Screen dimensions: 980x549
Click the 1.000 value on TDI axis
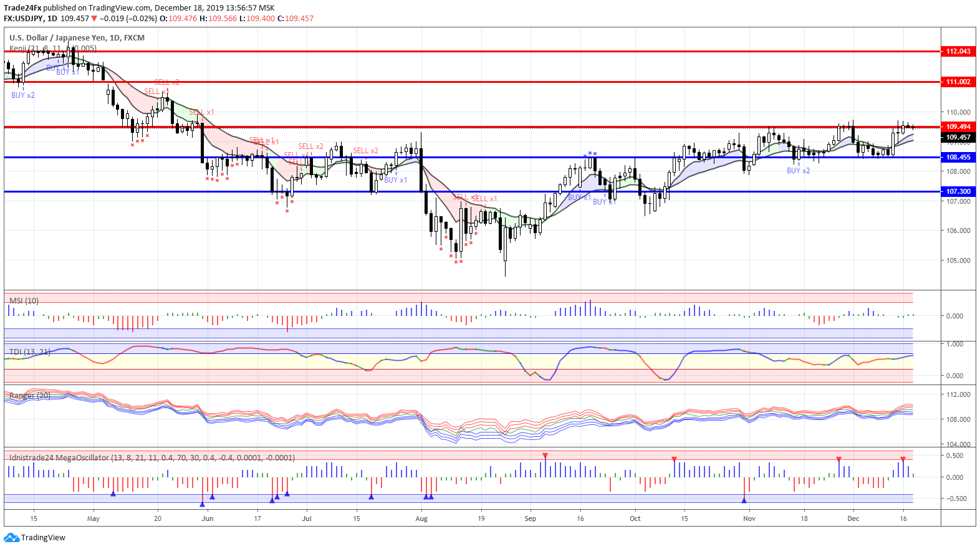(x=954, y=344)
